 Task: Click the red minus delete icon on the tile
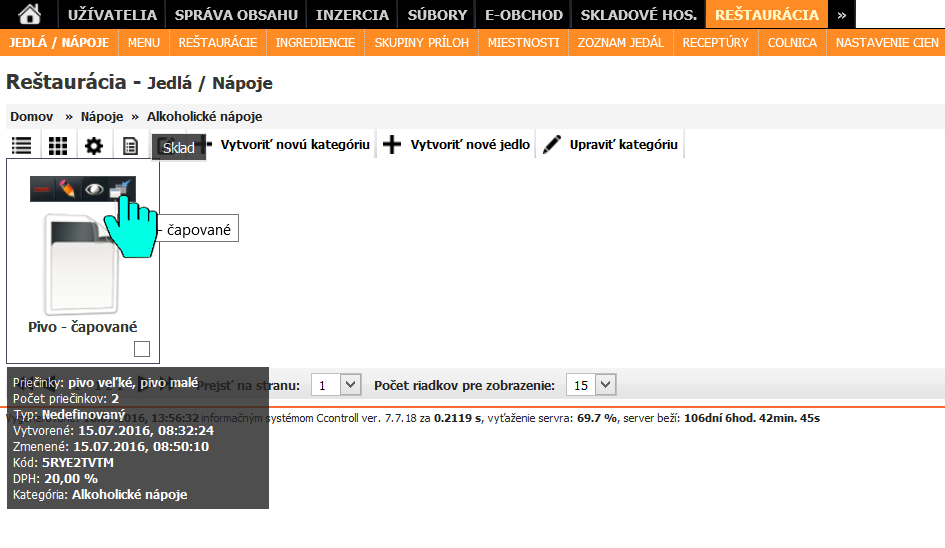coord(42,189)
